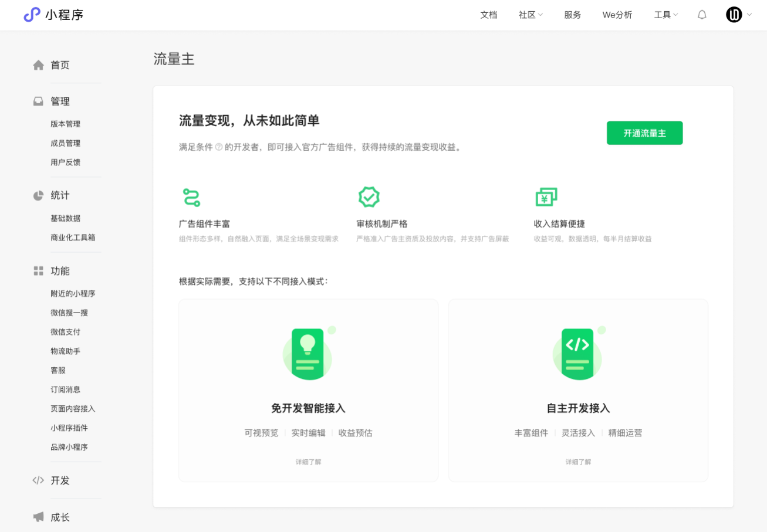Image resolution: width=767 pixels, height=532 pixels.
Task: Open 基础数据 in sidebar
Action: tap(65, 218)
